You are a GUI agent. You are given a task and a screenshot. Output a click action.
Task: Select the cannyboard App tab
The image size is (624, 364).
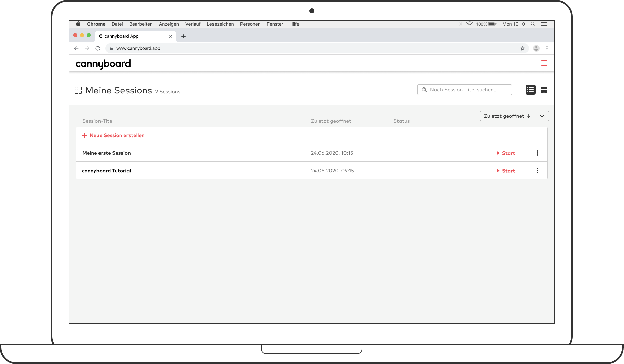click(135, 36)
